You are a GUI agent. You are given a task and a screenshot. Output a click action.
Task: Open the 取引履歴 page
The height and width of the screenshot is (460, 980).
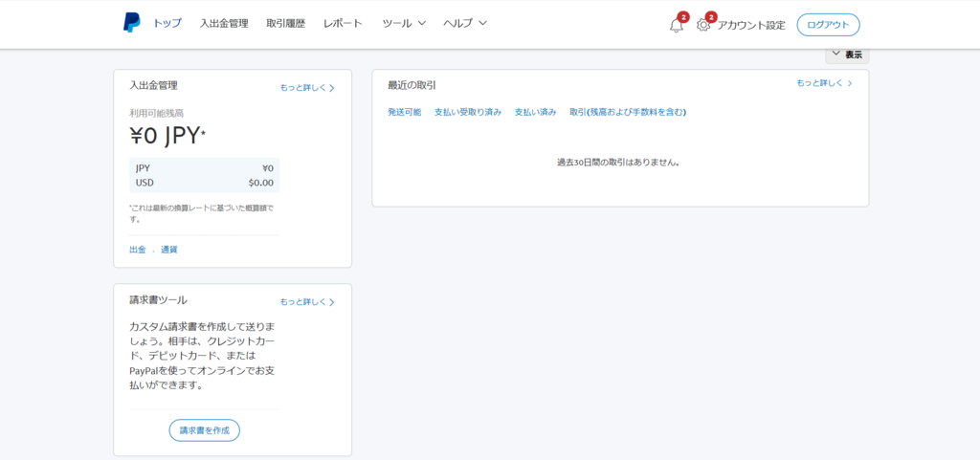pos(285,24)
